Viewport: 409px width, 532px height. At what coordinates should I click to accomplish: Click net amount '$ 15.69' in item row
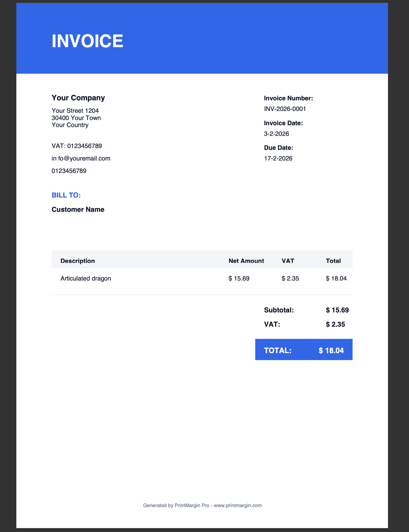tap(239, 278)
